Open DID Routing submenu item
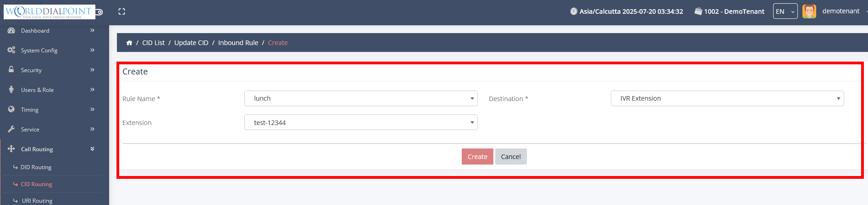This screenshot has width=868, height=205. coord(36,167)
